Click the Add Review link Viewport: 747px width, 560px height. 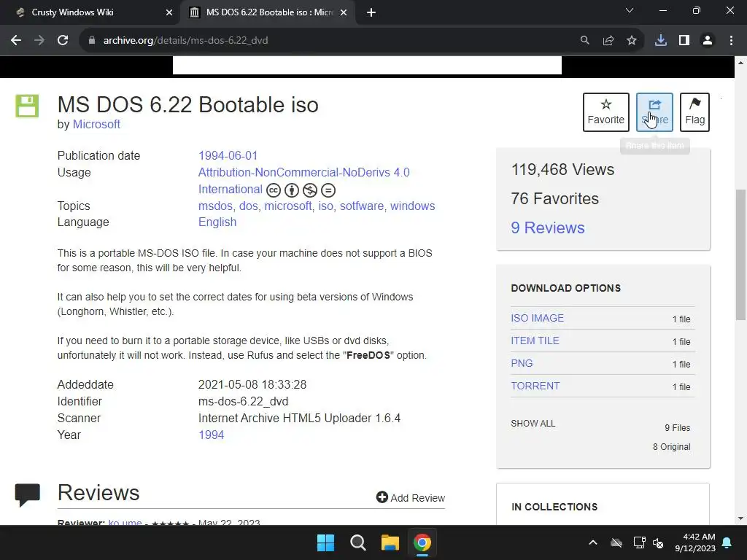410,497
